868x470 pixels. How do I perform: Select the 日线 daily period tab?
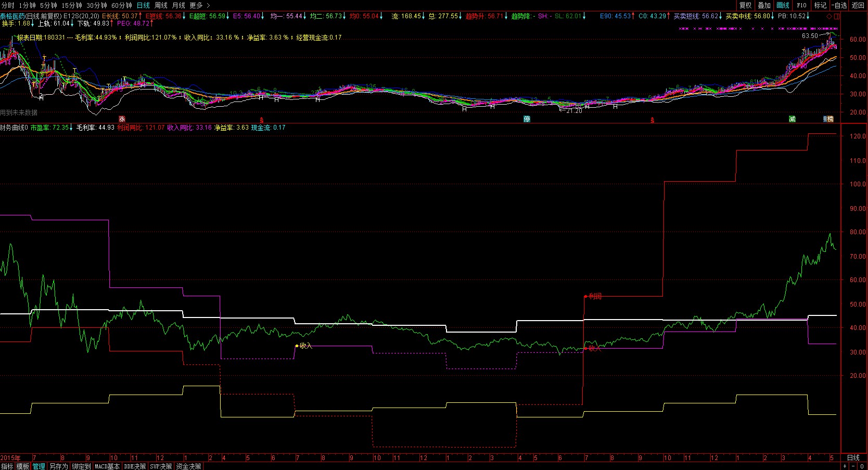tap(143, 5)
